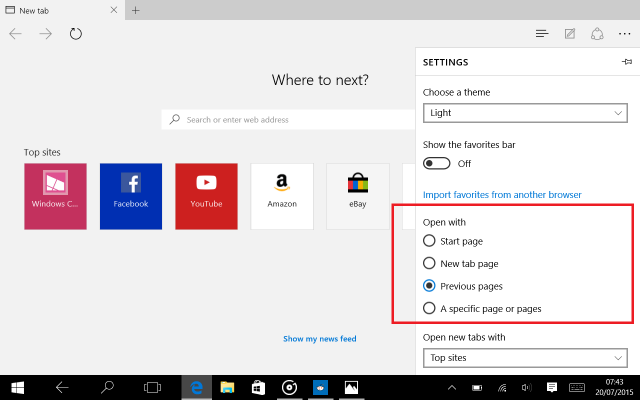Viewport: 640px width, 400px height.
Task: Open the Share icon in toolbar
Action: coord(597,34)
